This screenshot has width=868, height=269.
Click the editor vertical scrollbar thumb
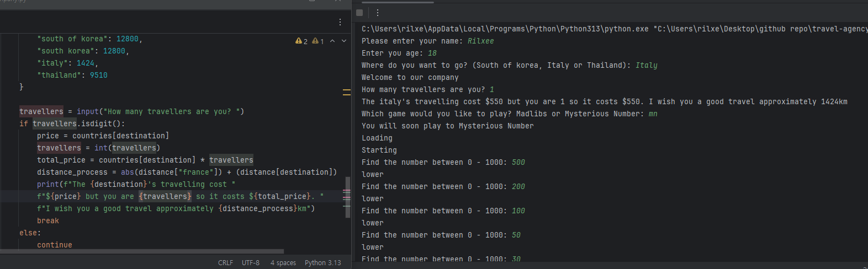click(348, 197)
